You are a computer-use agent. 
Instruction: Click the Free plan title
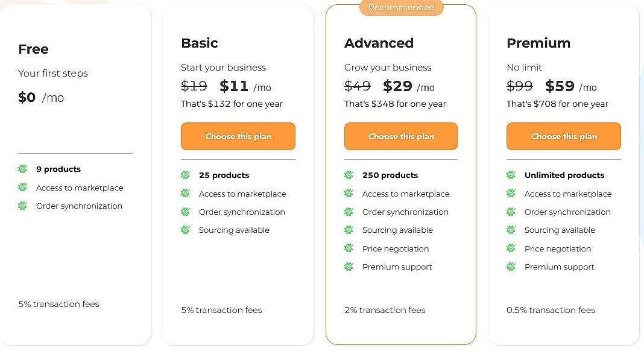(x=33, y=49)
